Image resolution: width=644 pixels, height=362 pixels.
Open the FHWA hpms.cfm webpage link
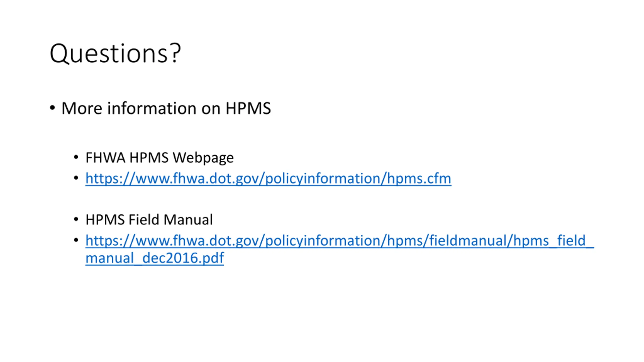click(x=268, y=179)
